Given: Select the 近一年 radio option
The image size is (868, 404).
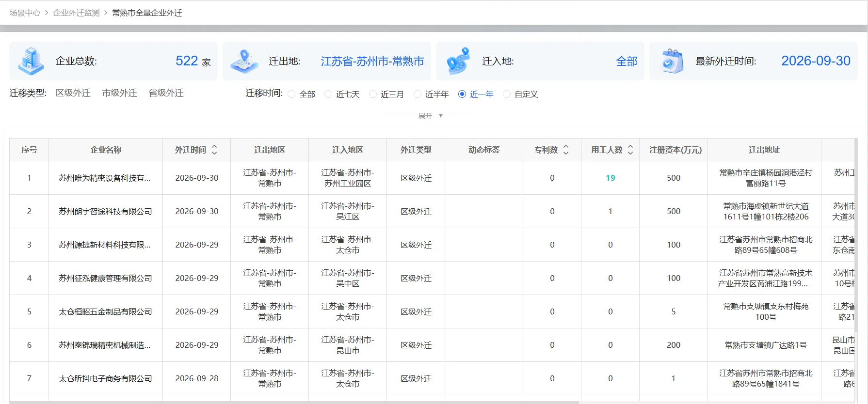Looking at the screenshot, I should pyautogui.click(x=462, y=94).
